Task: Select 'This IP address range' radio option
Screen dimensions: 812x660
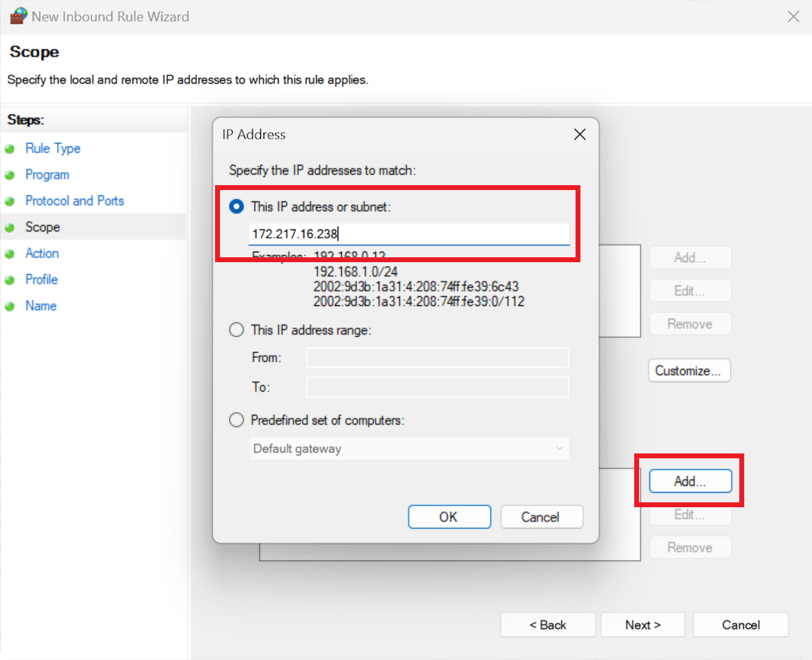Action: (x=236, y=330)
